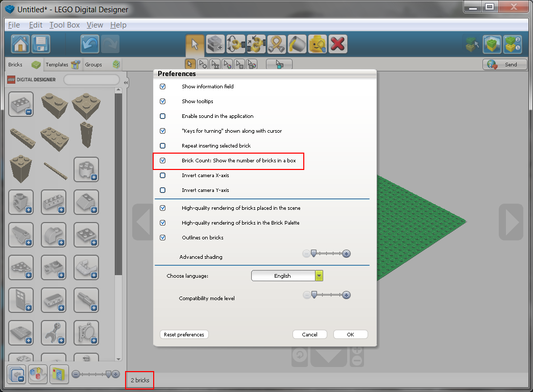Screen dimensions: 533x392
Task: Uncheck Show tooltips option
Action: point(162,101)
